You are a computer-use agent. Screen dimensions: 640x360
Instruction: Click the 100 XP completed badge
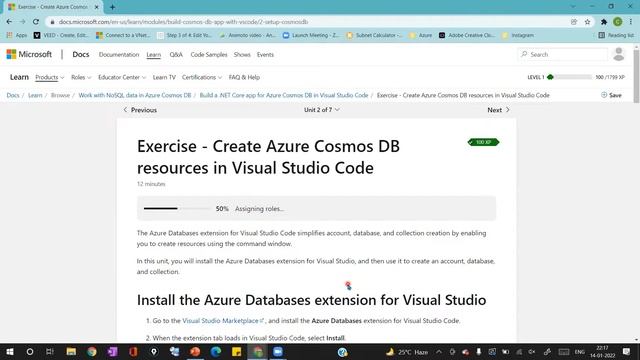tap(483, 142)
